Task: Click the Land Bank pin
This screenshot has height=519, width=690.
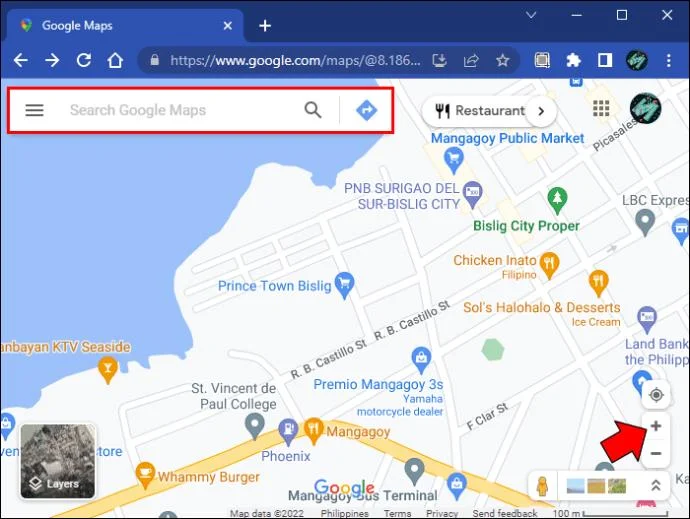Action: click(647, 320)
